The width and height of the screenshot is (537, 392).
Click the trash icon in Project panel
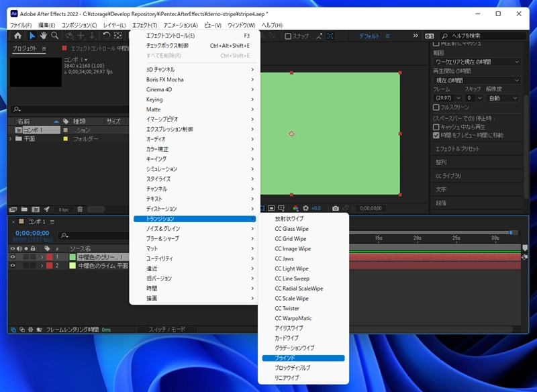(x=80, y=209)
